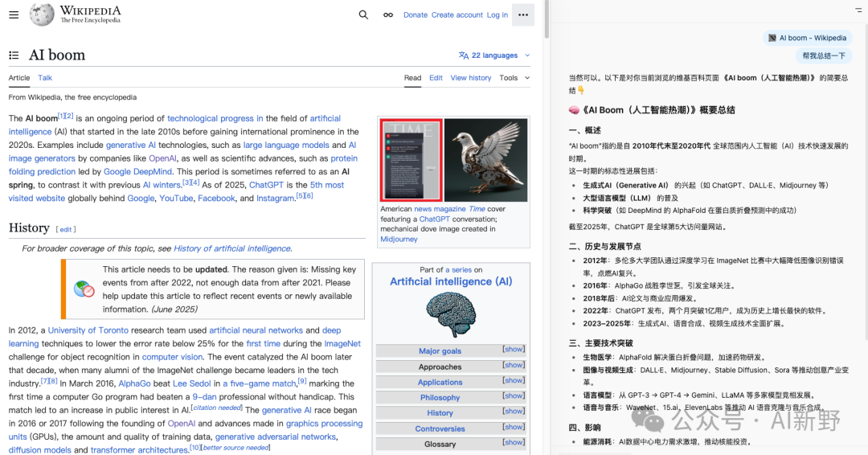Image resolution: width=868 pixels, height=455 pixels.
Task: Click the AI brain illustration image
Action: [451, 314]
